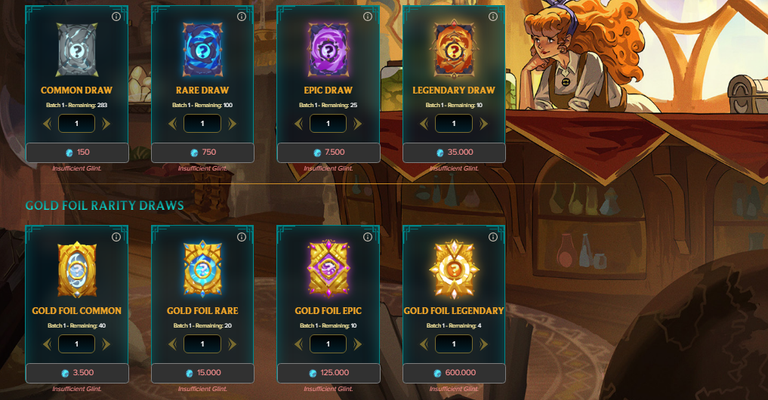
Task: Open info icon on Common Draw card
Action: [x=116, y=17]
